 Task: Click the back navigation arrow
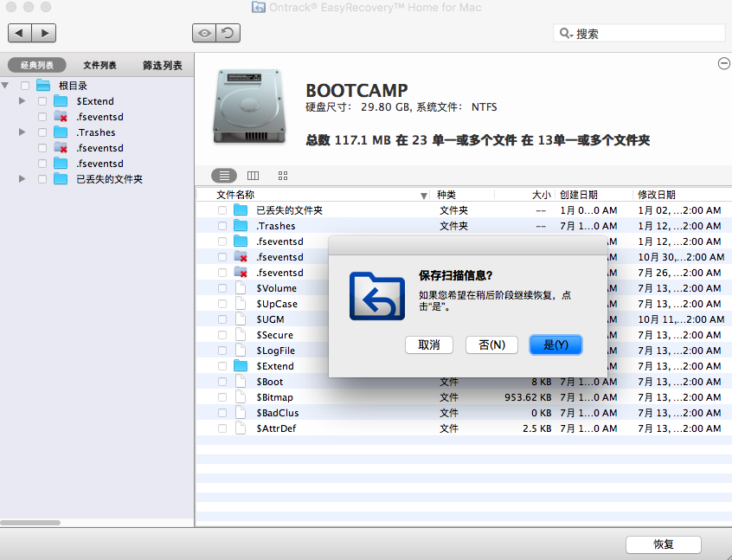pyautogui.click(x=19, y=33)
